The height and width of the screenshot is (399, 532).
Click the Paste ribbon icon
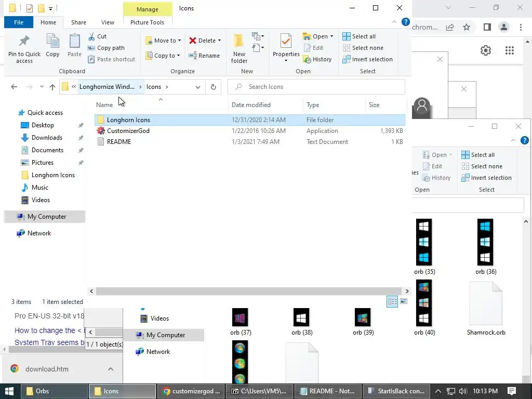74,41
